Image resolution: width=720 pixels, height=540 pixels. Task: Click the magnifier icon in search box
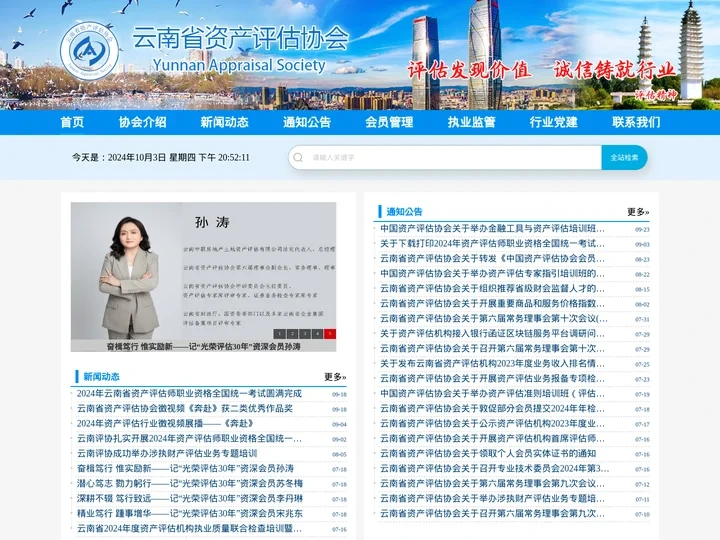(298, 158)
